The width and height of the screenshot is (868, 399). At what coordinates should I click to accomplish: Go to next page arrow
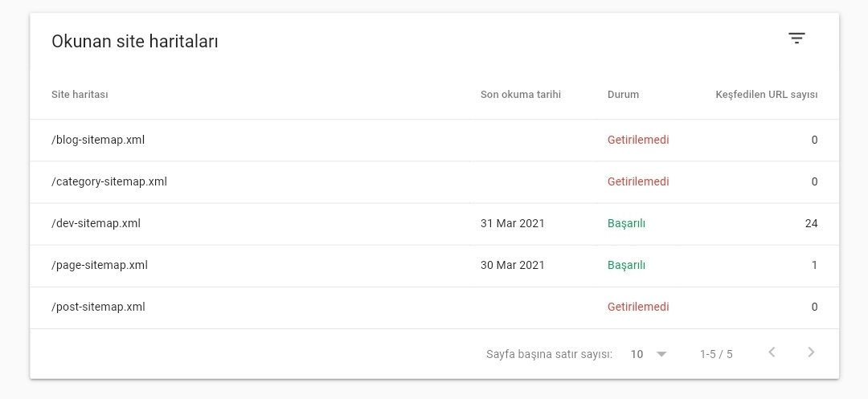click(x=811, y=352)
